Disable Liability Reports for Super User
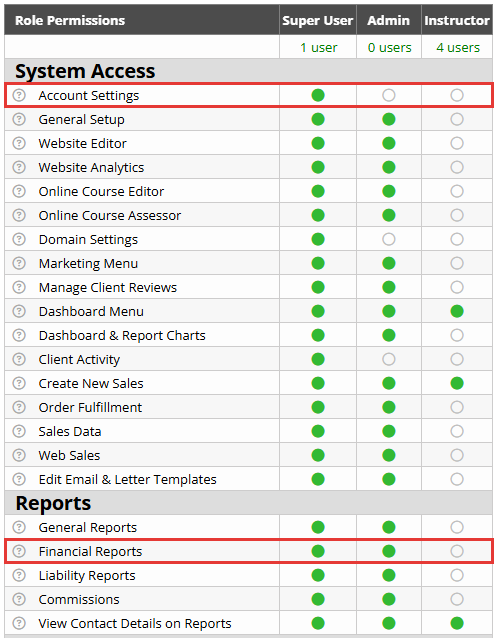 (x=318, y=575)
